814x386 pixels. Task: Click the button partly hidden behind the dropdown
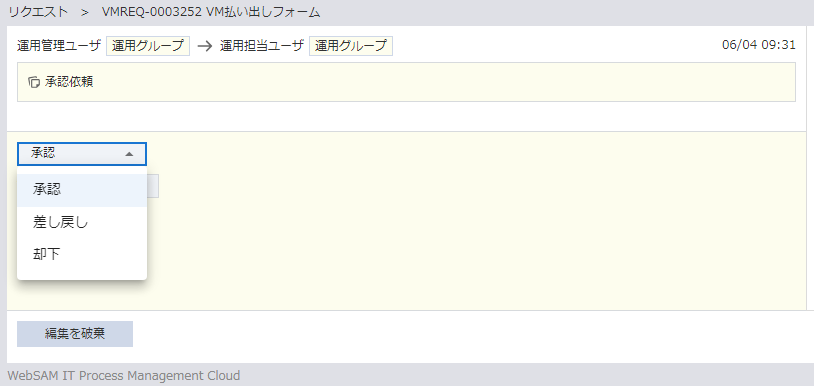[x=153, y=186]
